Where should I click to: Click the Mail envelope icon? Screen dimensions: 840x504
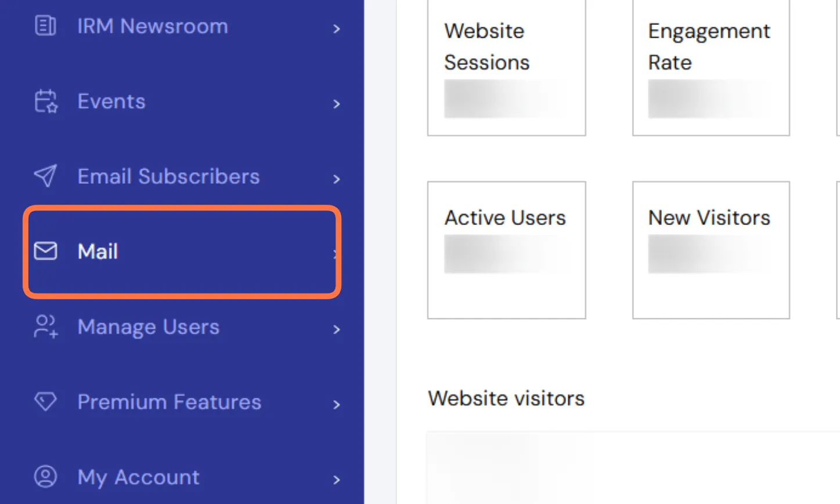45,251
